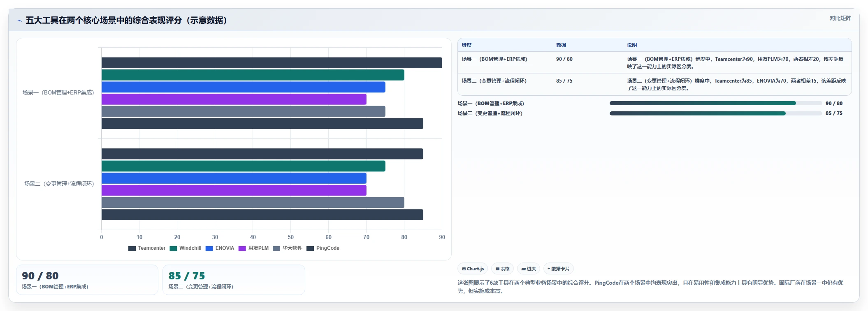The height and width of the screenshot is (311, 868).
Task: Toggle ENOVIA series in the legend
Action: (x=220, y=248)
